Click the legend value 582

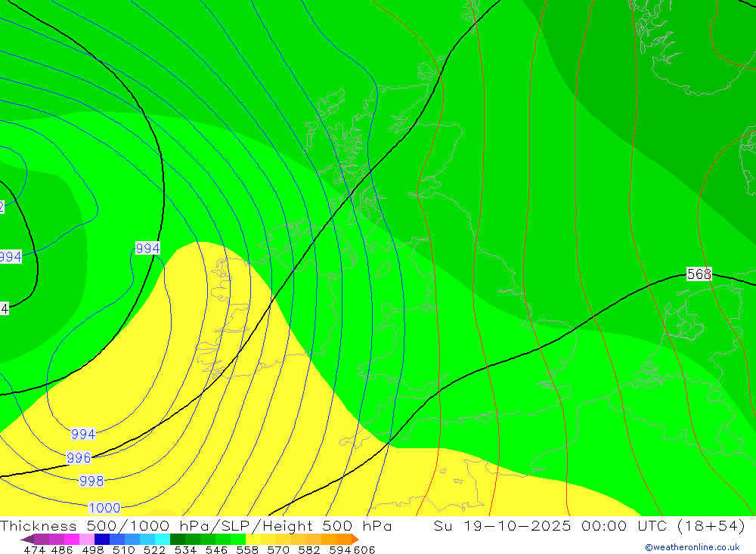[x=308, y=549]
